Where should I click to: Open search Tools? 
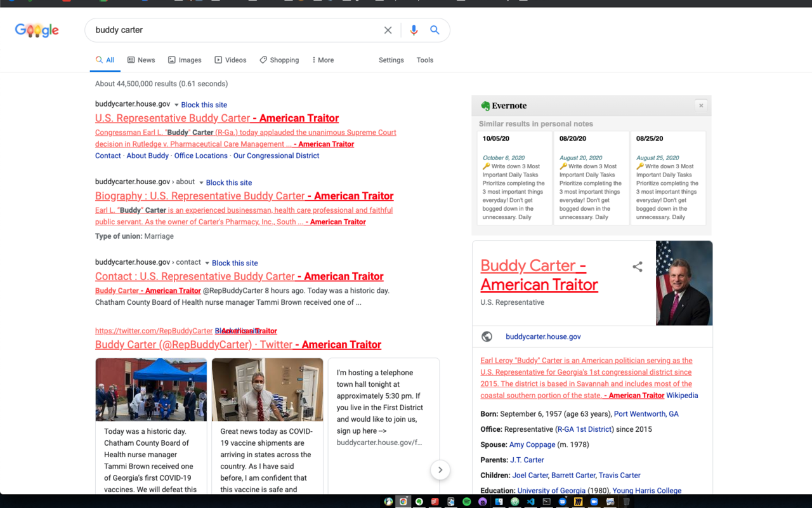pos(425,60)
